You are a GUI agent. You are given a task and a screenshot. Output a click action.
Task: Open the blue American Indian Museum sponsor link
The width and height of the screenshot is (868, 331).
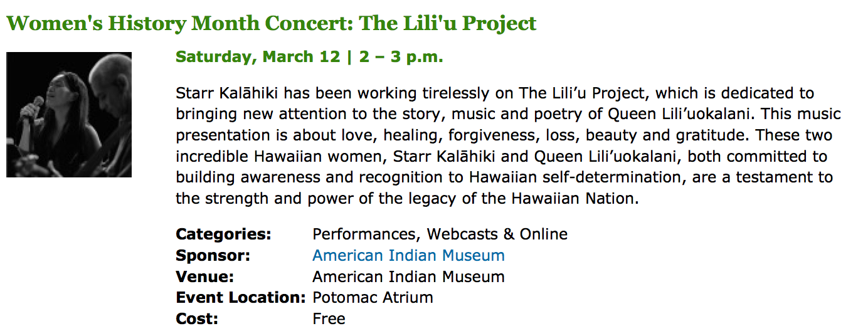click(408, 255)
